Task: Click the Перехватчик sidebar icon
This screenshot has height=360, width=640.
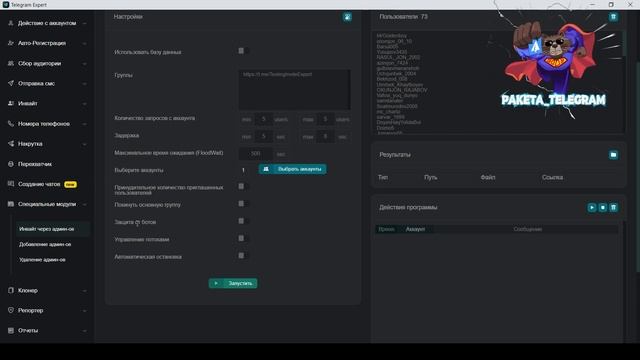Action: (11, 164)
